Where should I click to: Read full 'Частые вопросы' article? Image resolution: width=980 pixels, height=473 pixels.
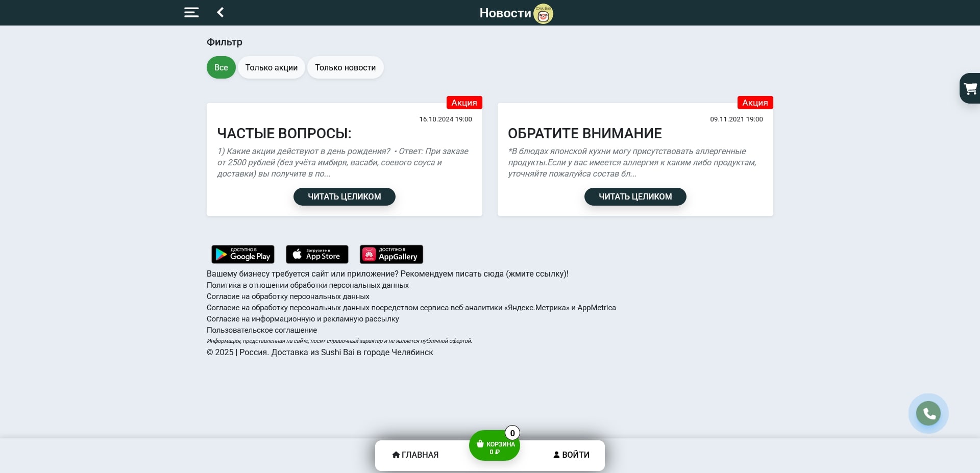click(344, 196)
